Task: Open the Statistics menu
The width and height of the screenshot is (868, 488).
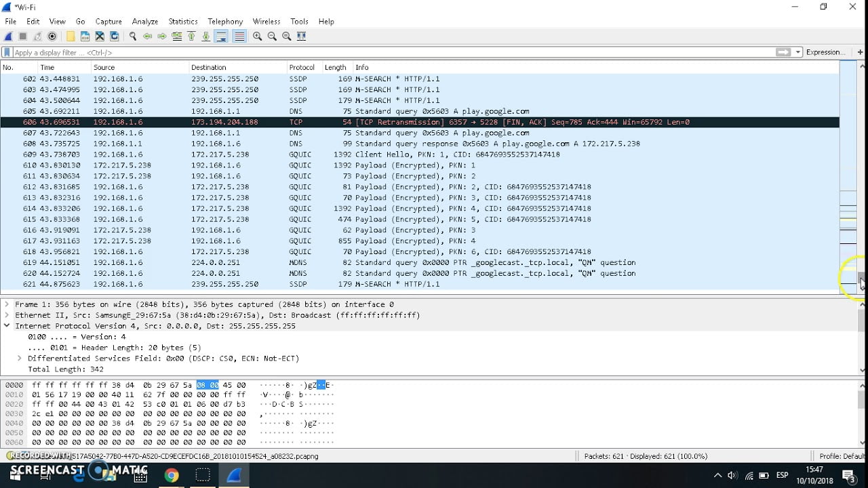Action: pos(183,22)
